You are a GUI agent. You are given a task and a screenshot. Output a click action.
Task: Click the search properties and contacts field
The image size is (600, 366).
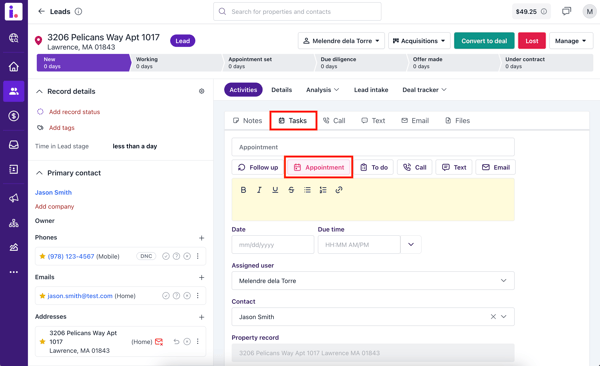297,11
